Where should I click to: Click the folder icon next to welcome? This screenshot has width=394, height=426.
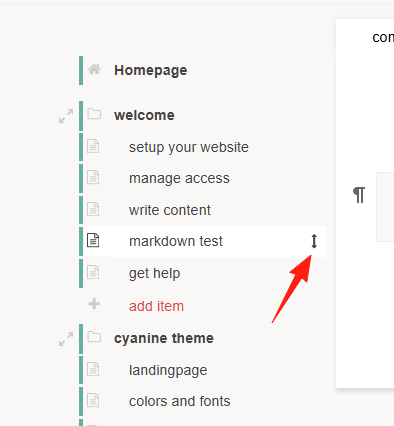(94, 114)
